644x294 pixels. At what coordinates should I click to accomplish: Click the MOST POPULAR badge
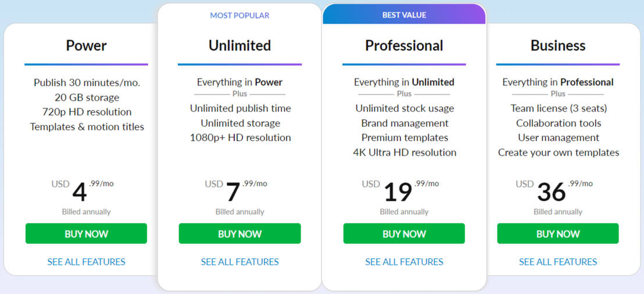click(239, 16)
